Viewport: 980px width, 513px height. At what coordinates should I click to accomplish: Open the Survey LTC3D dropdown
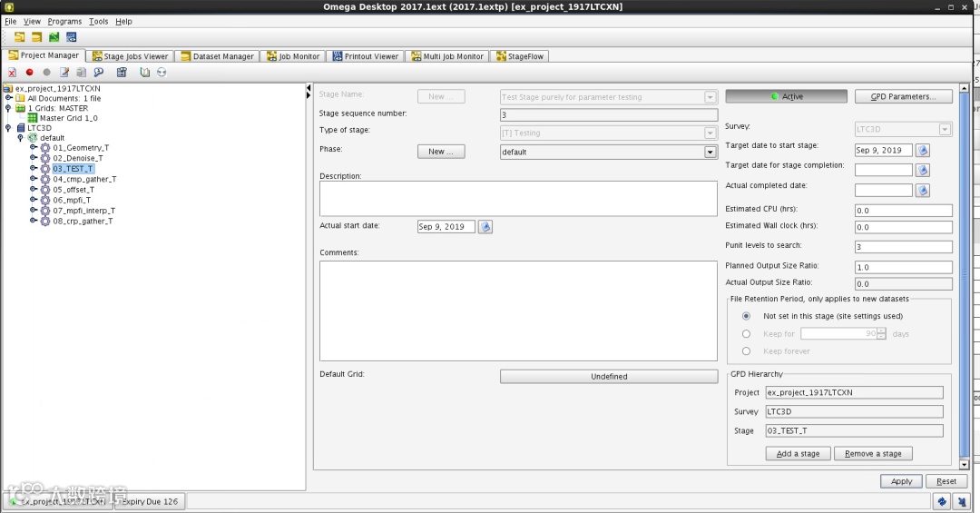coord(945,129)
